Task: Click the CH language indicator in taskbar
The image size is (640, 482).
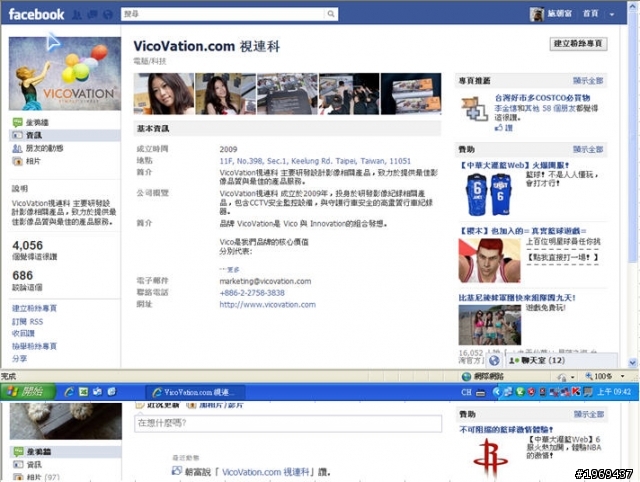Action: [466, 392]
